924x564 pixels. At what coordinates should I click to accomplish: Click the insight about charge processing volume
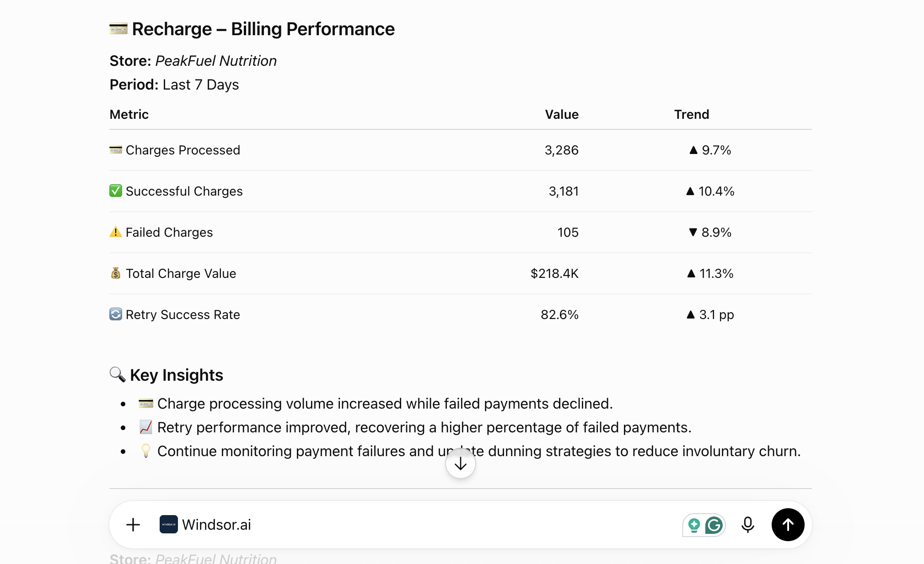(x=385, y=404)
